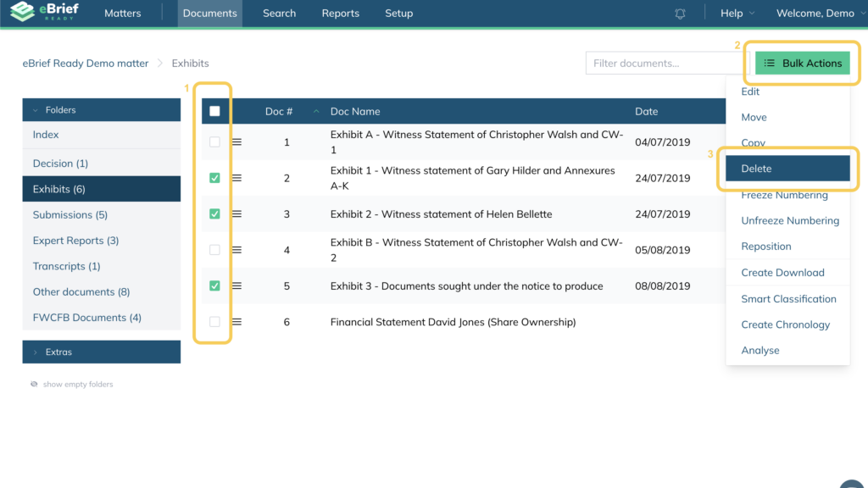Screen dimensions: 868x488
Task: Choose Create Chronology in the menu
Action: tap(785, 324)
